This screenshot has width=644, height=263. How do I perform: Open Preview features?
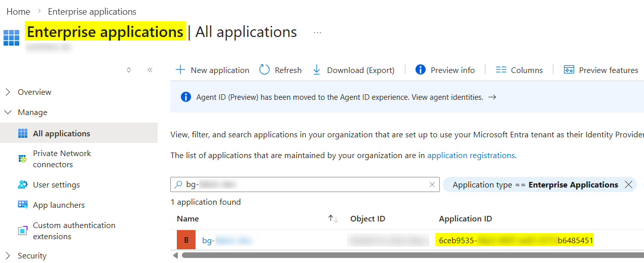point(601,70)
